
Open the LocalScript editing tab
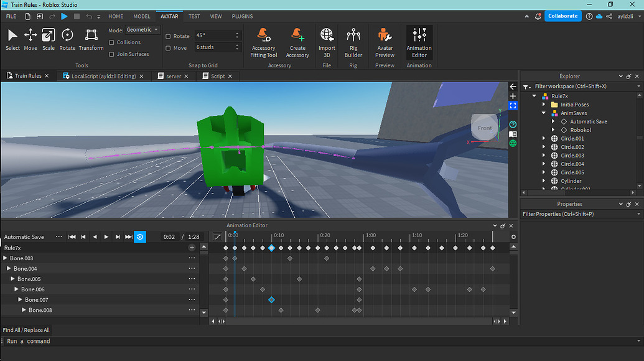point(103,76)
